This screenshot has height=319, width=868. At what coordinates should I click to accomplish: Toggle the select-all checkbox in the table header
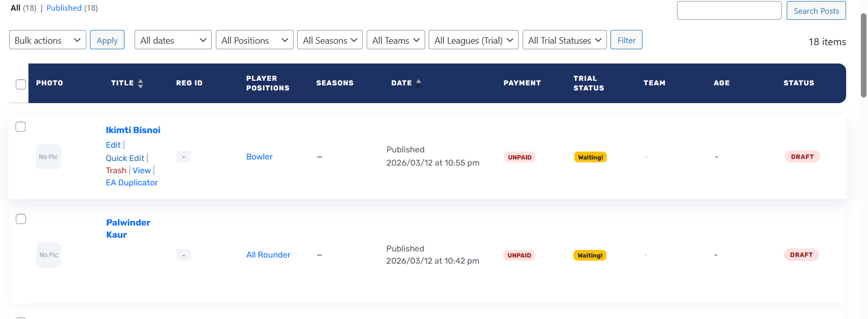pyautogui.click(x=21, y=84)
